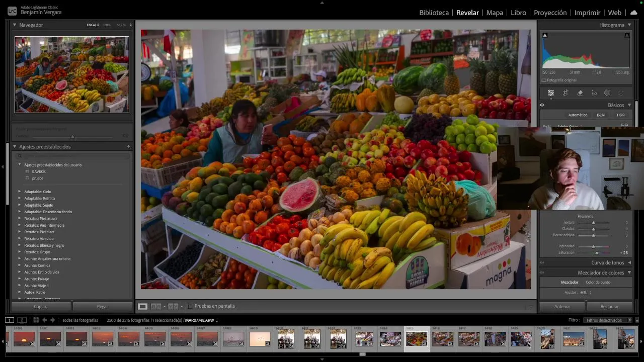Hide the bottom filmstrip panel arrow
This screenshot has width=644, height=362.
[x=322, y=359]
